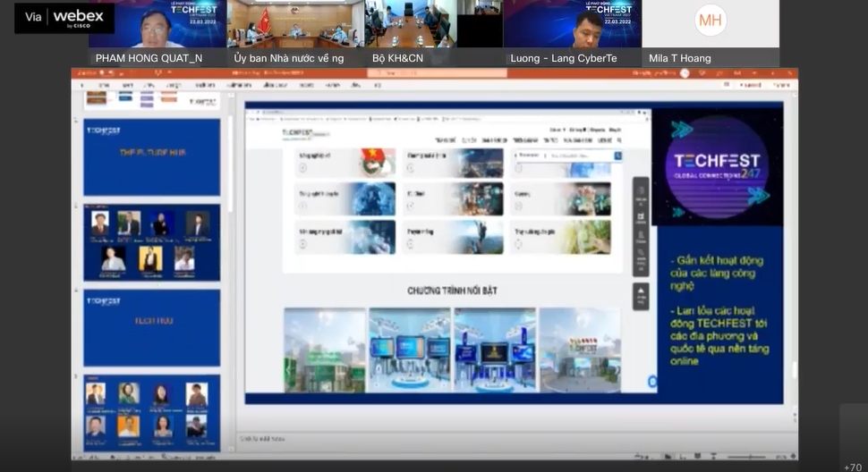
Task: Select the slide thumbnail with eight speaker portraits
Action: coord(152,412)
